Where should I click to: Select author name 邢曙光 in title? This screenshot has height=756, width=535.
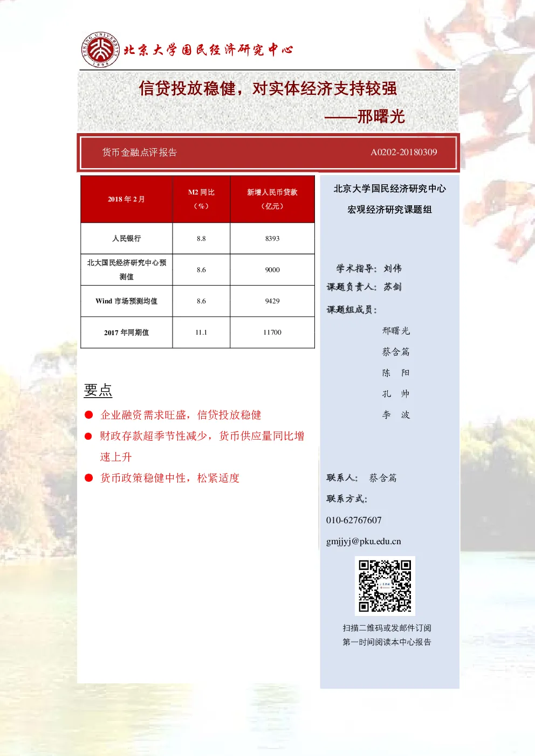point(381,116)
